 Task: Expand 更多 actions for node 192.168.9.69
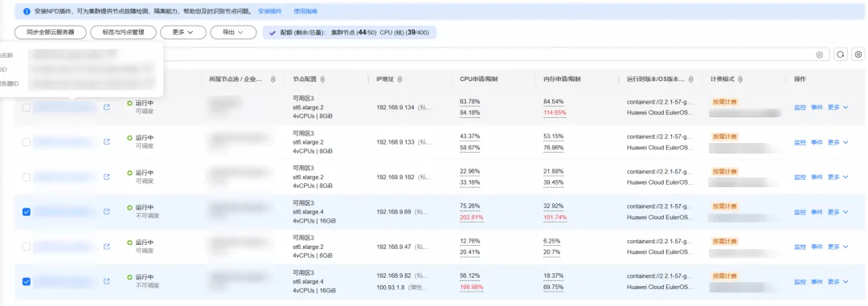click(837, 212)
